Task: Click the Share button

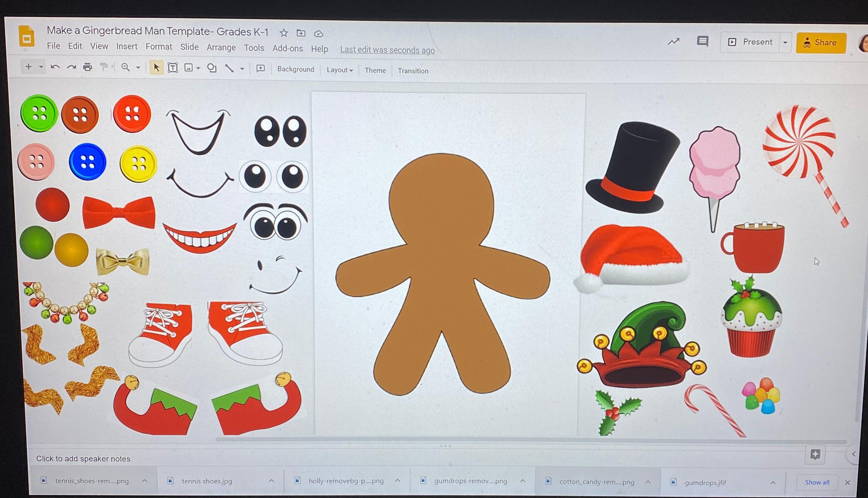Action: point(821,42)
